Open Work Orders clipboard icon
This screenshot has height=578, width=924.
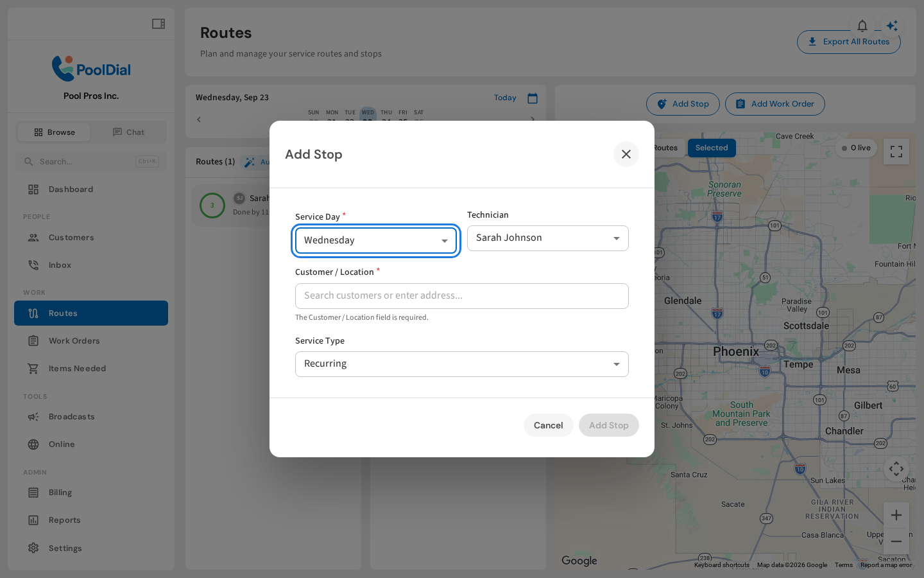33,341
